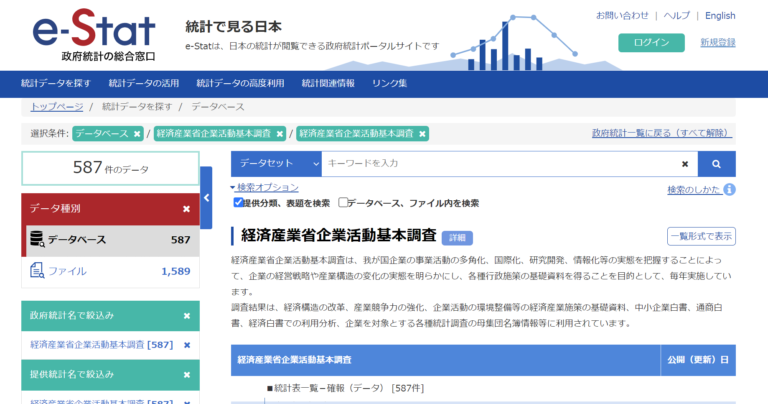The width and height of the screenshot is (768, 404).
Task: Expand 検索オプション section
Action: click(x=265, y=187)
